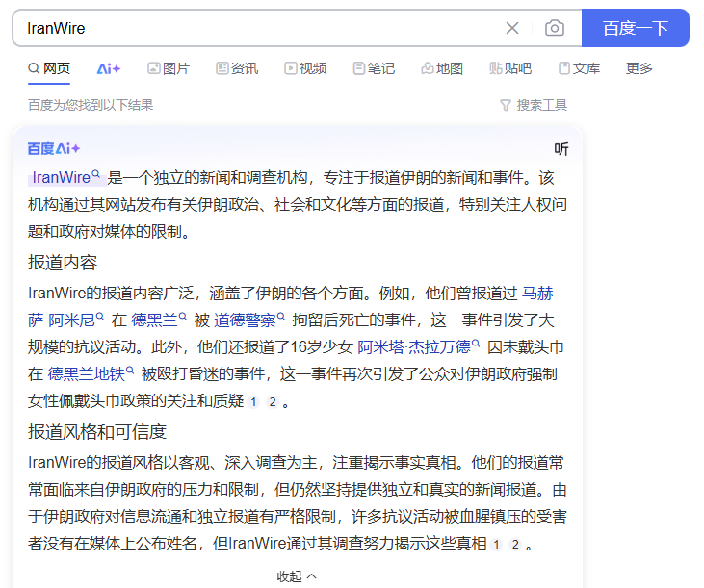Clear the search box with the X icon
The width and height of the screenshot is (704, 588).
(x=512, y=28)
